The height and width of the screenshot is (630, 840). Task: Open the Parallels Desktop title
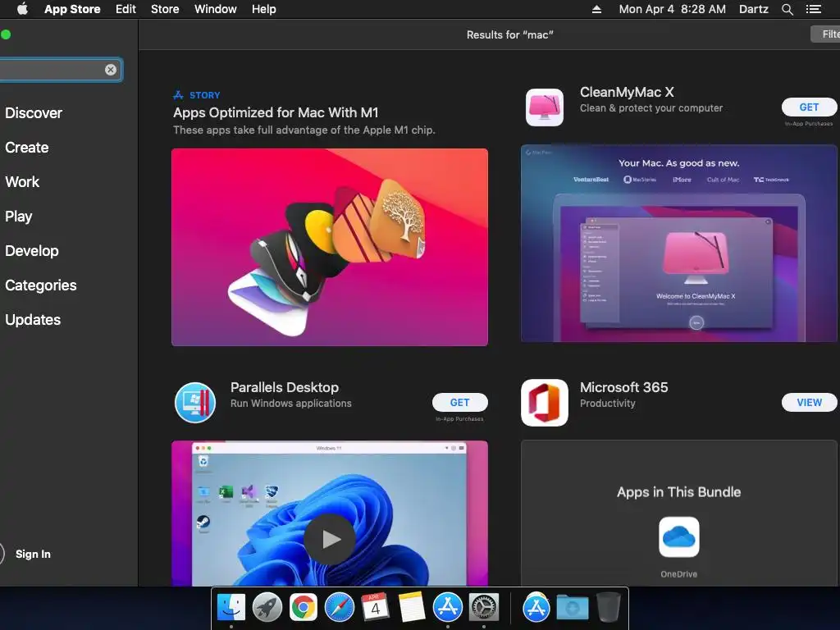[285, 387]
